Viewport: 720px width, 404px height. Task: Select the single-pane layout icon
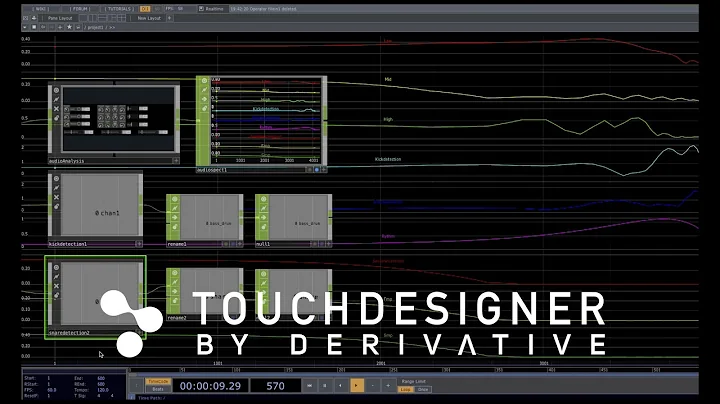point(83,18)
